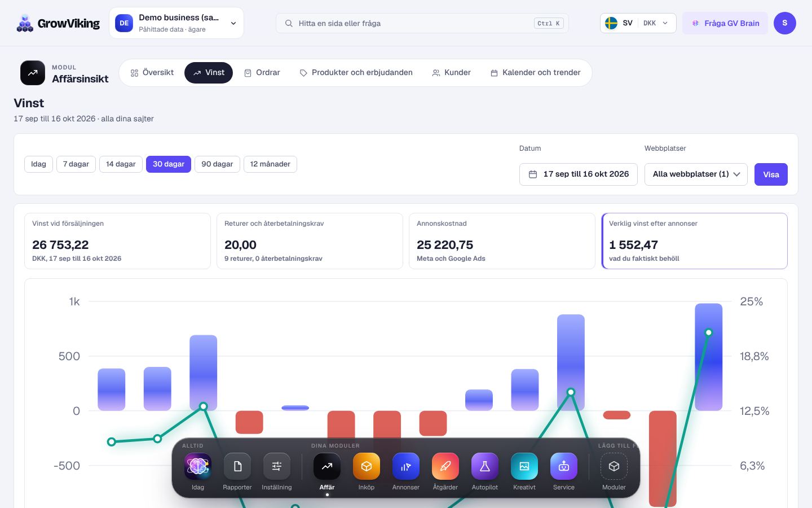Open the Åtgärder rocket icon

pos(445,466)
